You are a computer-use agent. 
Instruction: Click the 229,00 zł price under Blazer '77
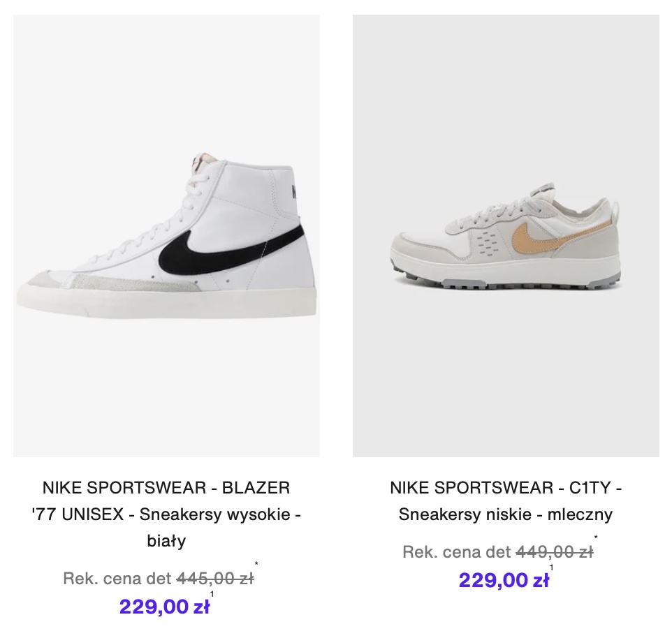[164, 607]
